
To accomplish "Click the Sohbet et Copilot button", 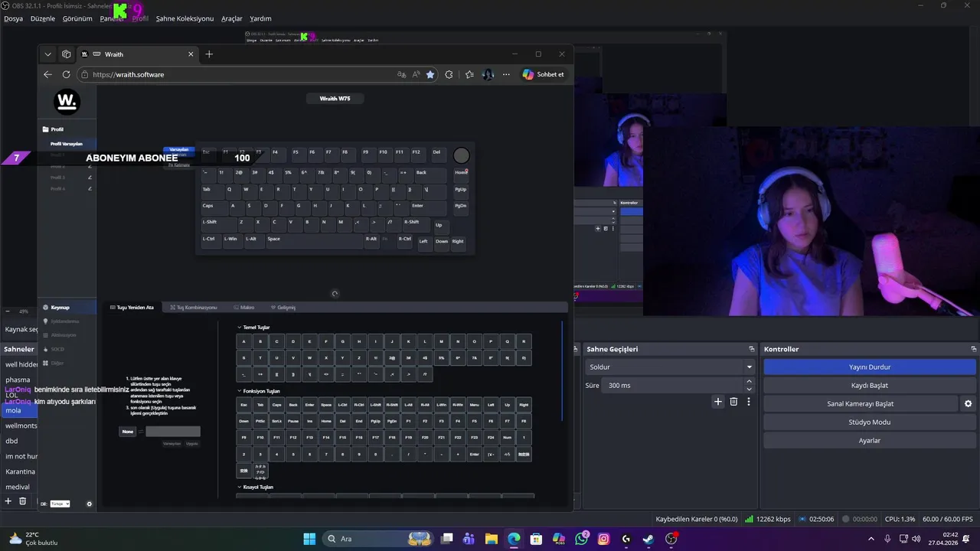I will pos(544,74).
